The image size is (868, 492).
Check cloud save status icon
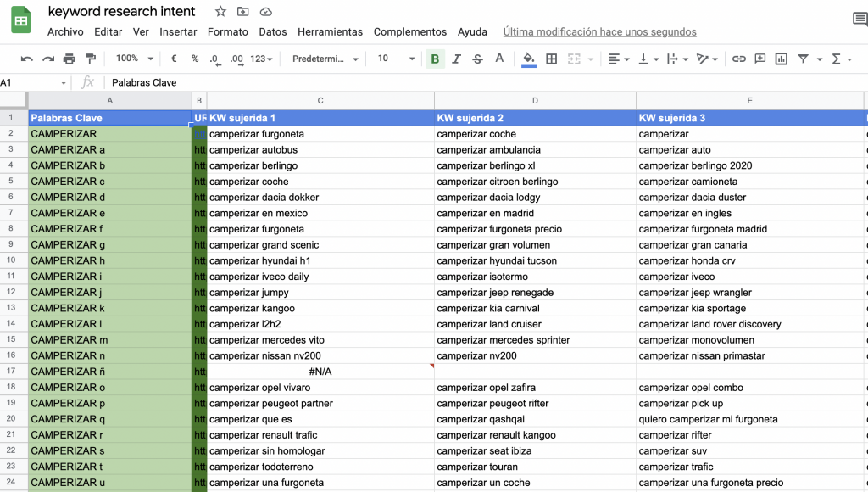[265, 12]
